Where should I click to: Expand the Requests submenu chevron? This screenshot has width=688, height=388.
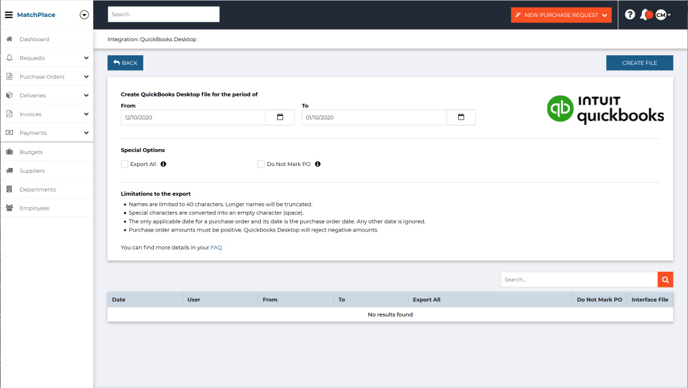(86, 58)
